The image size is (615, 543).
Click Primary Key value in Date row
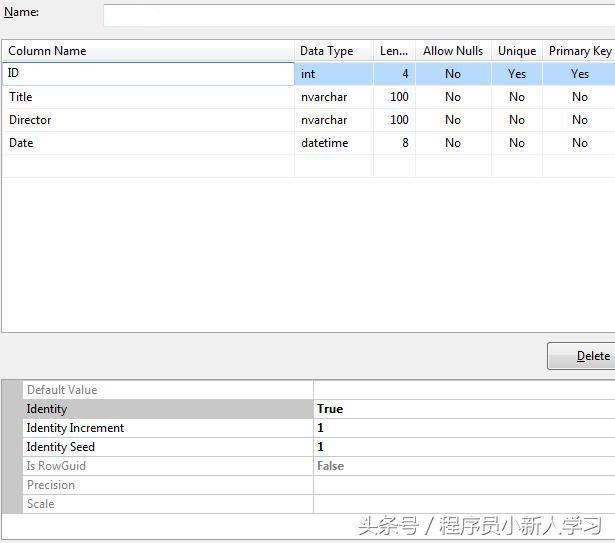[x=579, y=143]
